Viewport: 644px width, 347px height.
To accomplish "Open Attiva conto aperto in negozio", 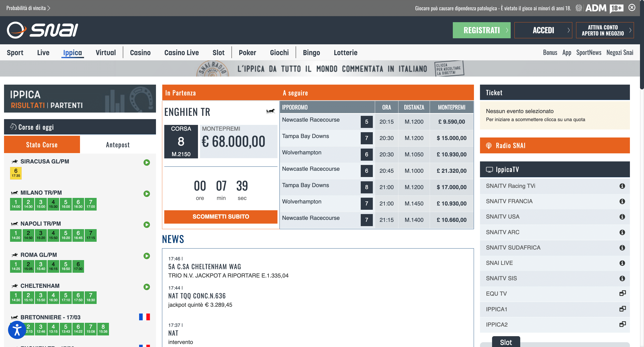I will 605,30.
